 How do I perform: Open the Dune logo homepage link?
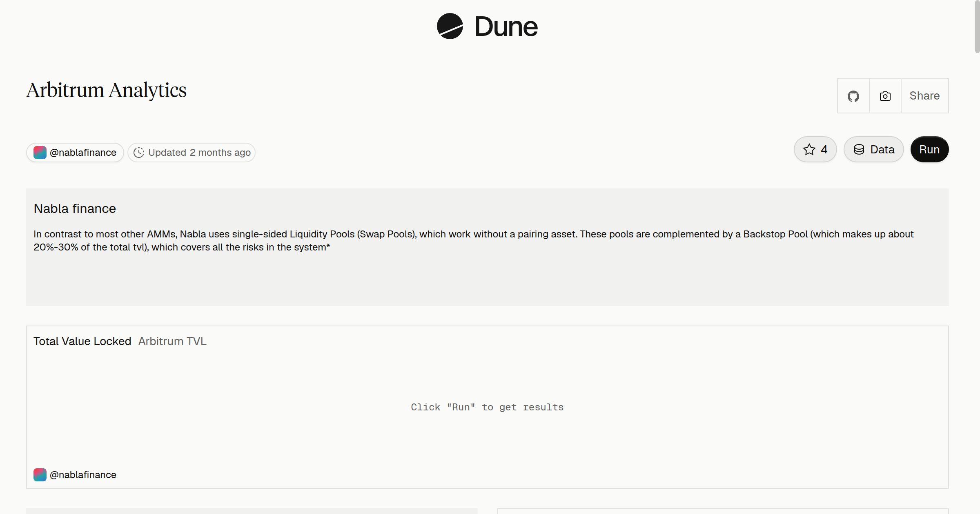(487, 27)
